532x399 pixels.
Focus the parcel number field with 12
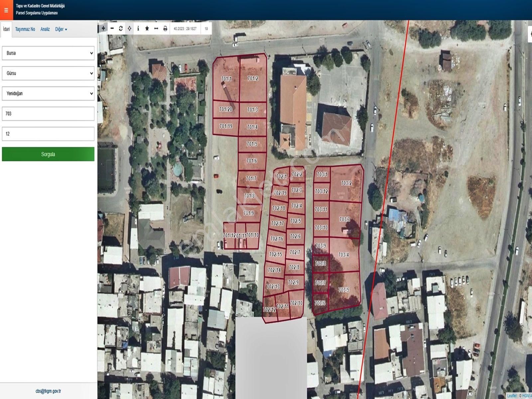point(48,134)
